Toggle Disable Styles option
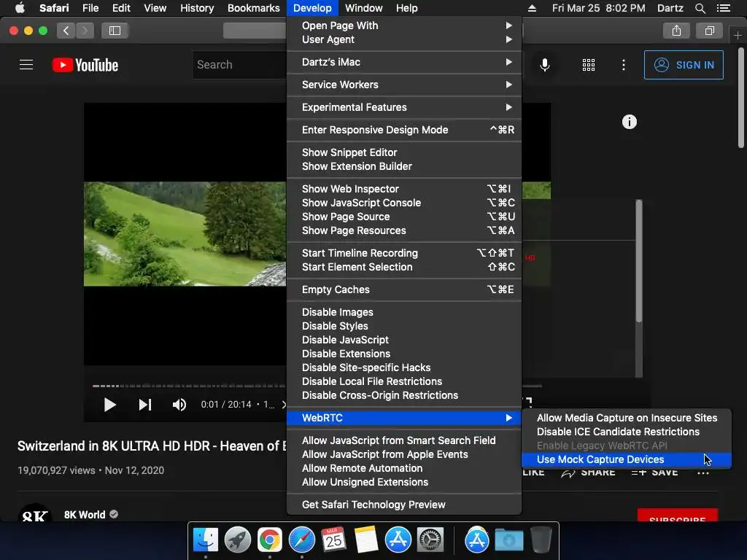The height and width of the screenshot is (560, 747). point(404,326)
